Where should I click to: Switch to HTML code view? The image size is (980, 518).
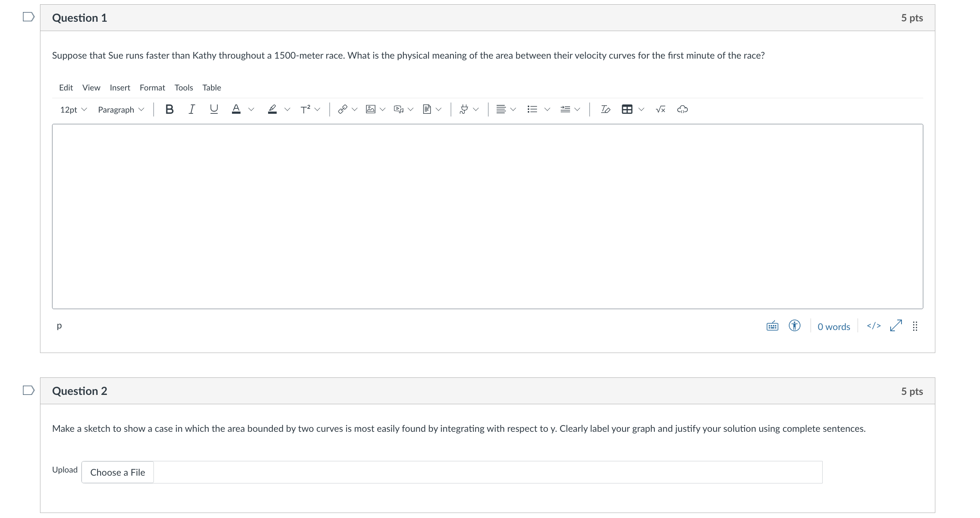[x=874, y=326]
